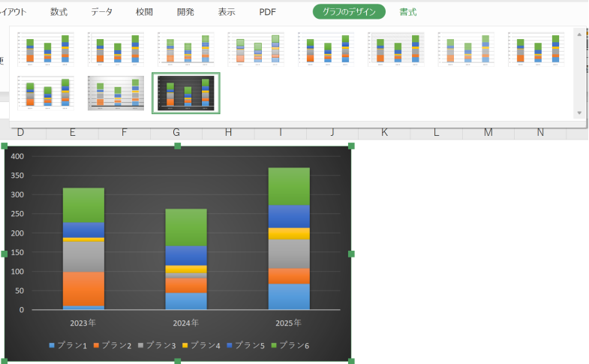Open the PDF tab
This screenshot has height=364, width=589.
[267, 12]
